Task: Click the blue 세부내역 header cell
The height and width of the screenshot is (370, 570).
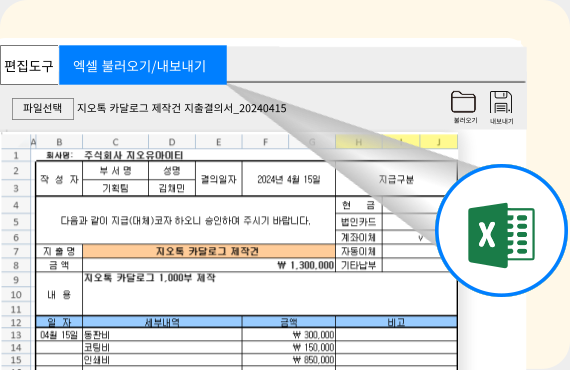Action: tap(162, 322)
